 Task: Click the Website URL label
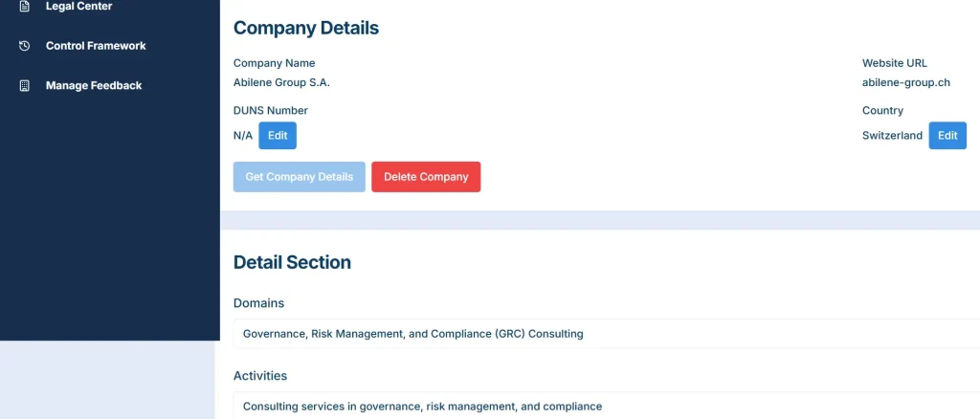895,63
